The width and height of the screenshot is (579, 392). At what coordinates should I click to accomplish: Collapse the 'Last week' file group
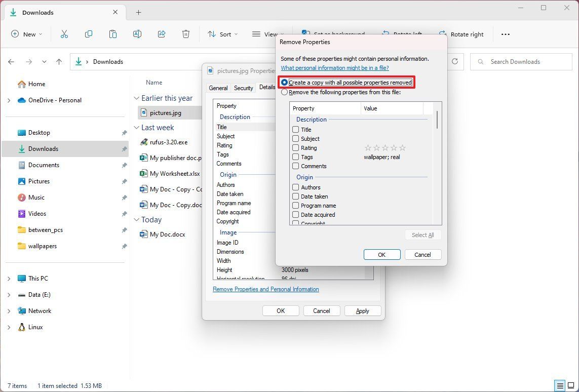(x=136, y=128)
